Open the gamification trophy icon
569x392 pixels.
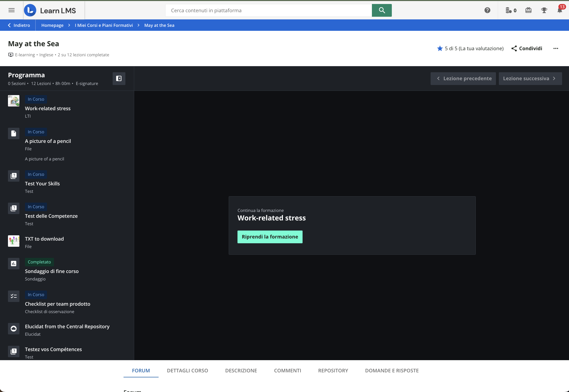click(x=544, y=10)
